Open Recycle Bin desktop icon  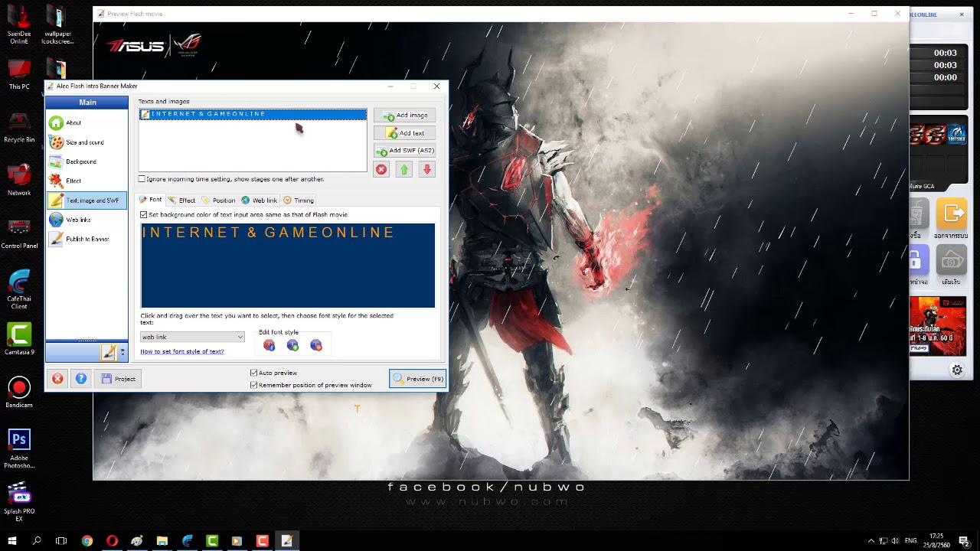19,128
